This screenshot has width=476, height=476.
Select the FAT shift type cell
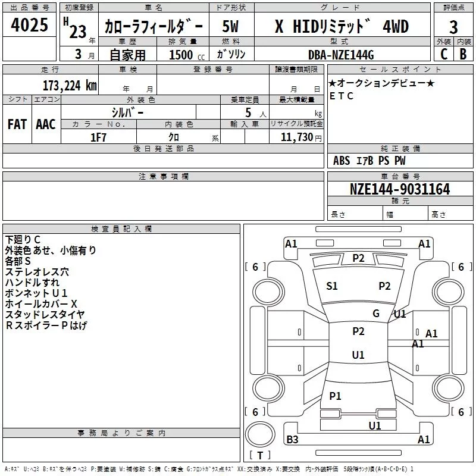(17, 124)
